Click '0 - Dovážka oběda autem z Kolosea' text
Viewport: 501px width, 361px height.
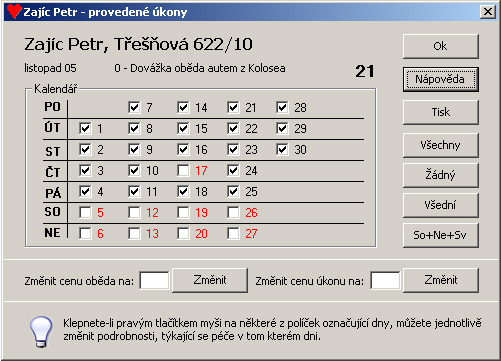[200, 68]
